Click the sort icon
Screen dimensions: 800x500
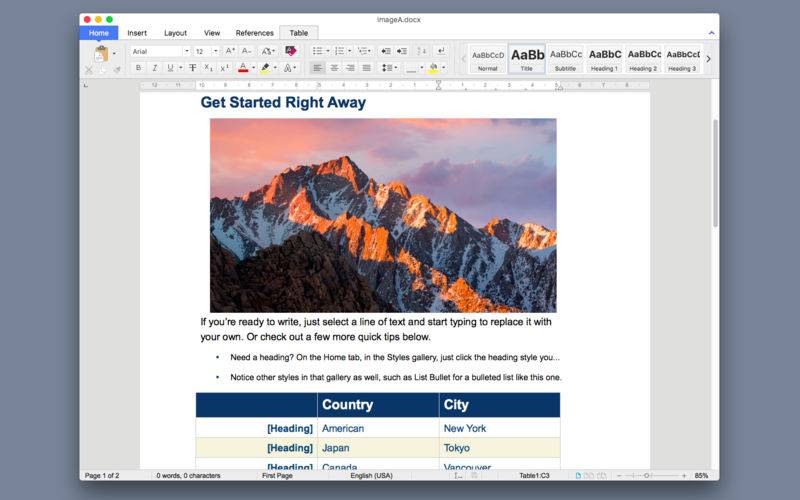point(422,51)
